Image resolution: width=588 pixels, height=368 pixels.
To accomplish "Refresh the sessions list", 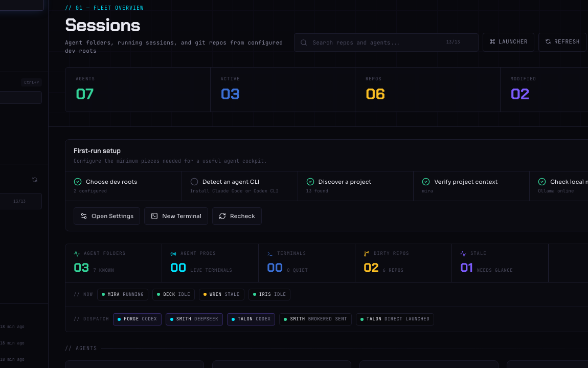I will coord(562,42).
